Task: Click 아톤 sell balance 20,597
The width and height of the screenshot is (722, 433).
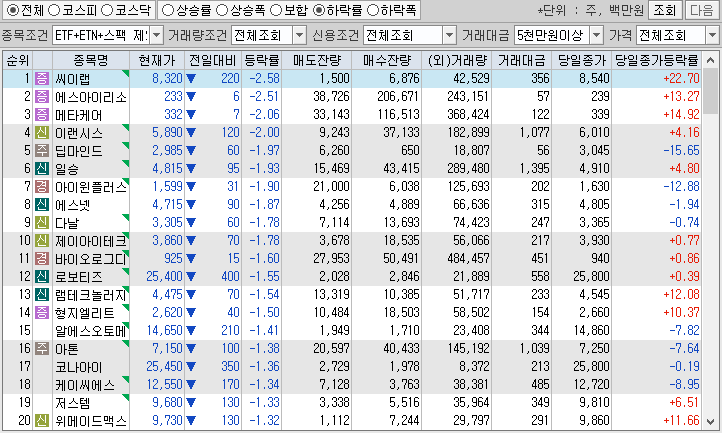Action: point(332,349)
